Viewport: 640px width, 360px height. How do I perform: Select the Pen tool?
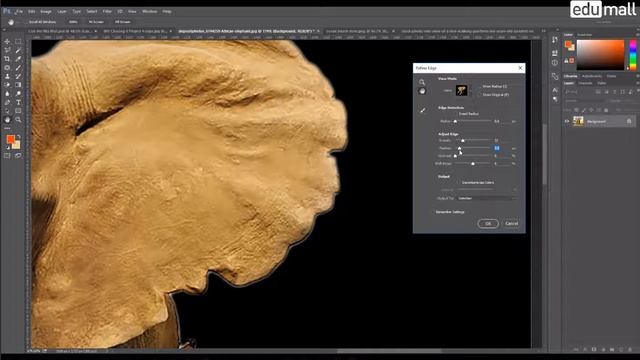click(x=7, y=102)
